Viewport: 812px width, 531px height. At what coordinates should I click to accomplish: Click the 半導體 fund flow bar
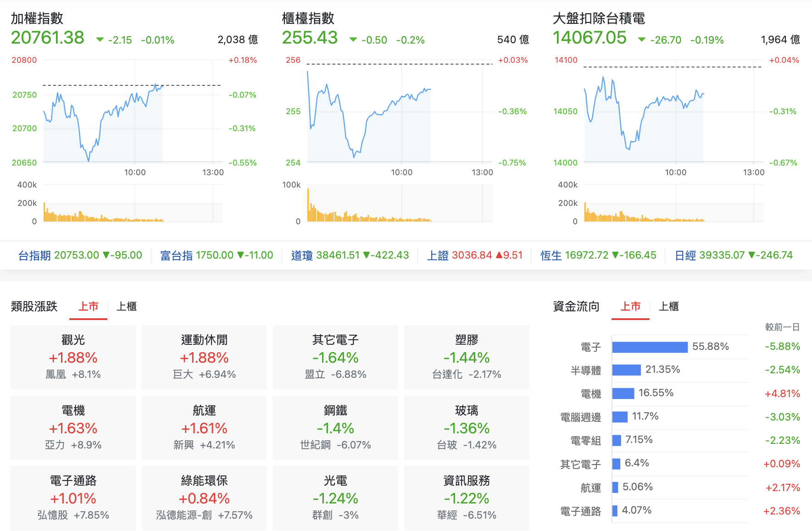[x=627, y=370]
